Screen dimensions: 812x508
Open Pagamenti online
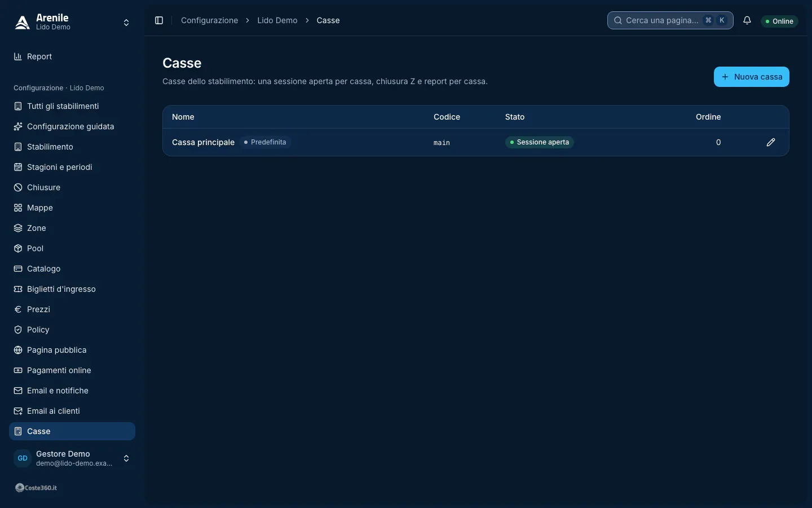[x=72, y=370]
